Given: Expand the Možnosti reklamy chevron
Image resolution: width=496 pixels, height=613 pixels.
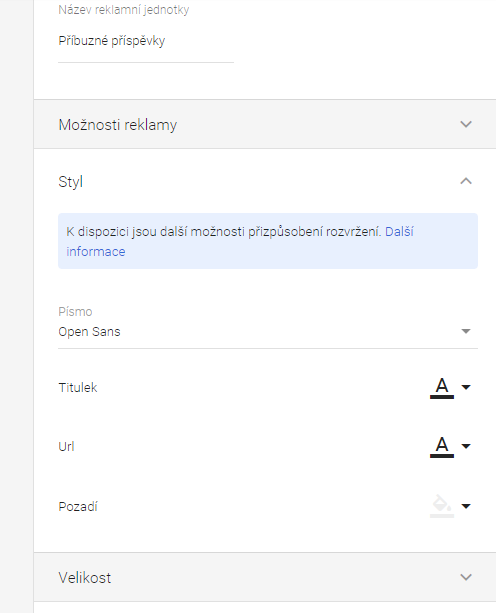Looking at the screenshot, I should click(466, 124).
